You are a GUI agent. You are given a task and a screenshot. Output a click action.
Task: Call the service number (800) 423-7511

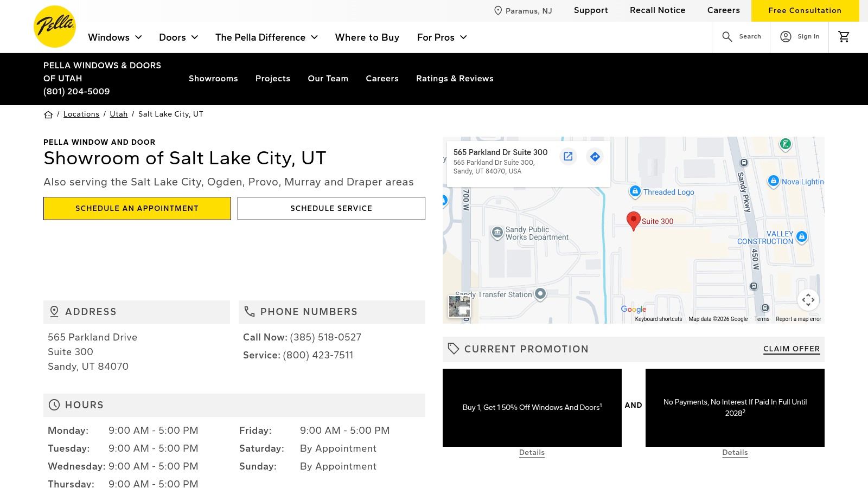tap(318, 355)
